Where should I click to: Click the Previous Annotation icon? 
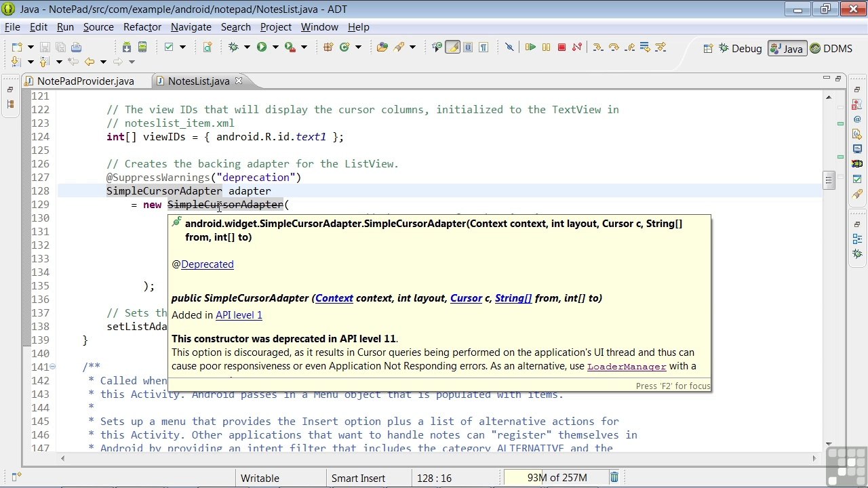(x=45, y=62)
